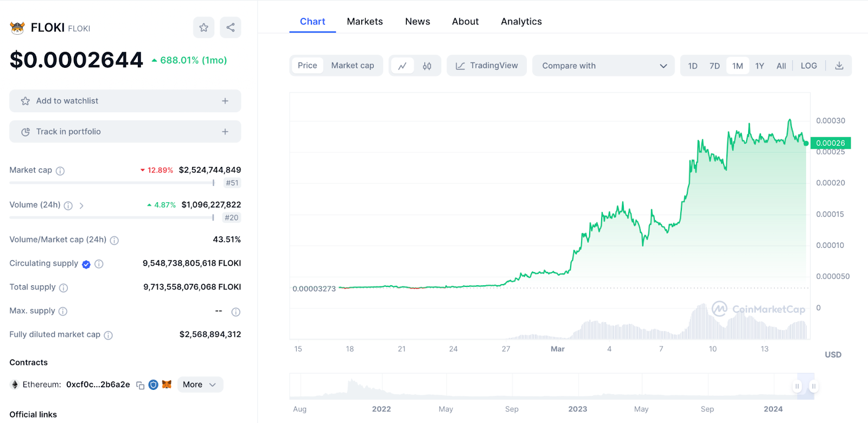
Task: Click the 9,713,558,076,068 FLOKI total supply
Action: click(192, 287)
